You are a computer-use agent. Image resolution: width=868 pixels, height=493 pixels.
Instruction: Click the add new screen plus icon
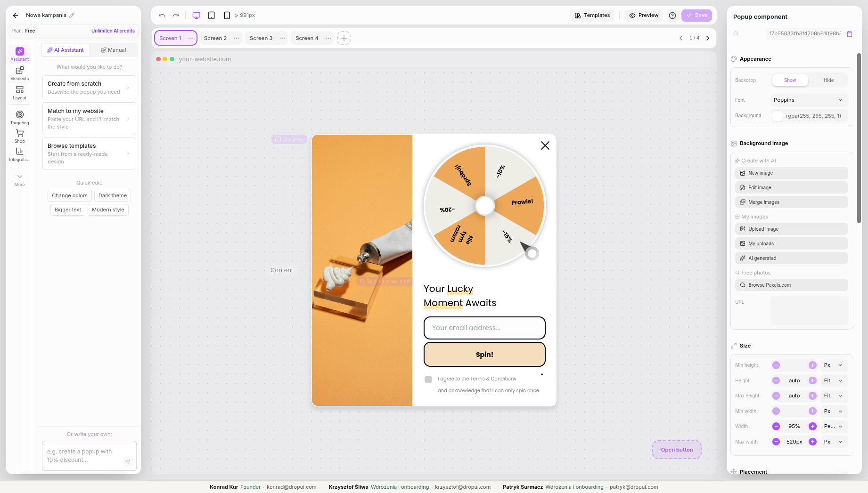[x=344, y=38]
